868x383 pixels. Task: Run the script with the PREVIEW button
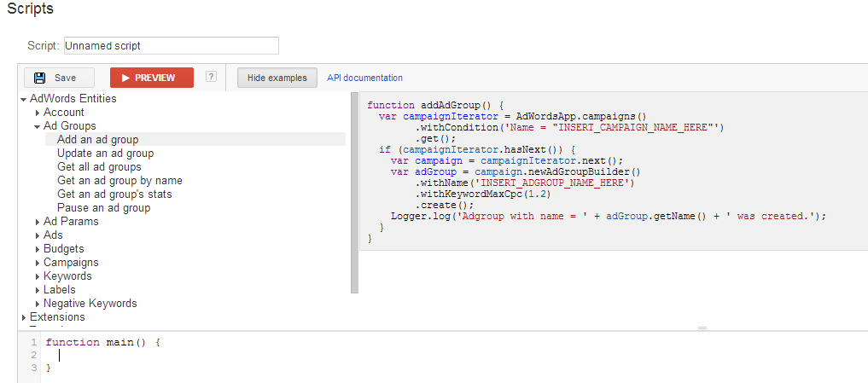[152, 78]
